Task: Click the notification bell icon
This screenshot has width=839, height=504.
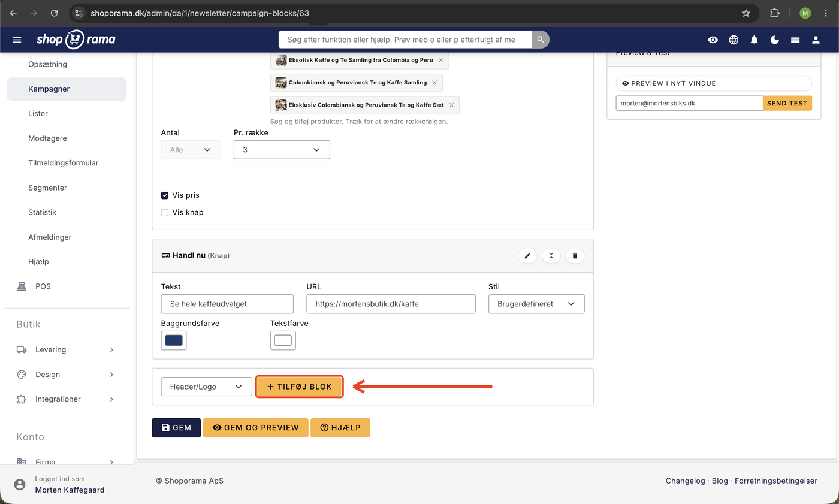Action: tap(755, 40)
